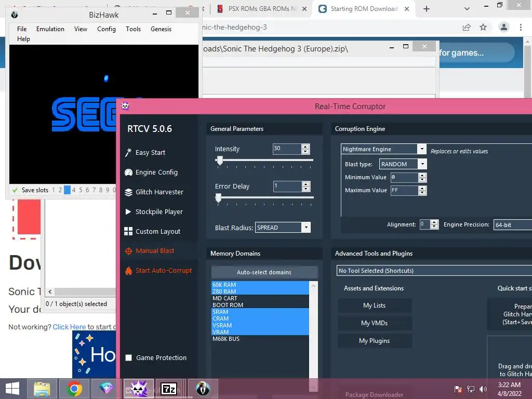The image size is (532, 399).
Task: Open BizHawk File menu
Action: pyautogui.click(x=22, y=29)
